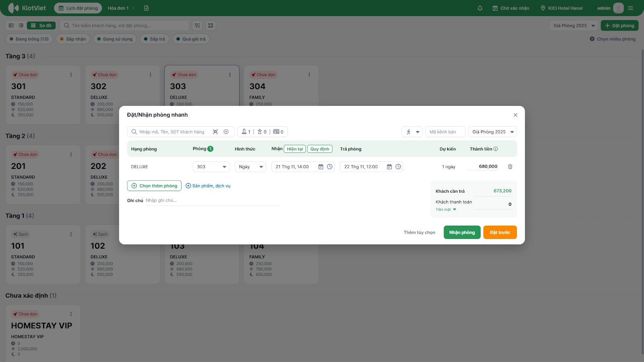Click the ID documents count icon
This screenshot has width=644, height=362.
276,132
